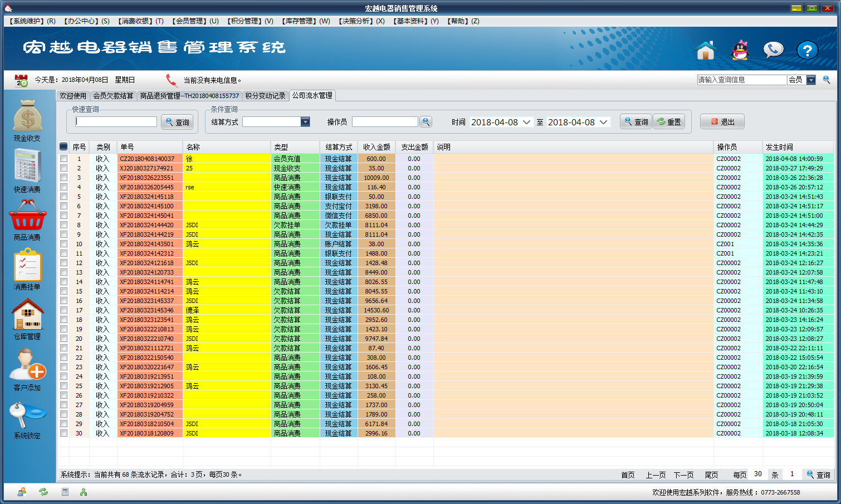Click the 快速查询 text input field
The width and height of the screenshot is (841, 504).
[116, 122]
